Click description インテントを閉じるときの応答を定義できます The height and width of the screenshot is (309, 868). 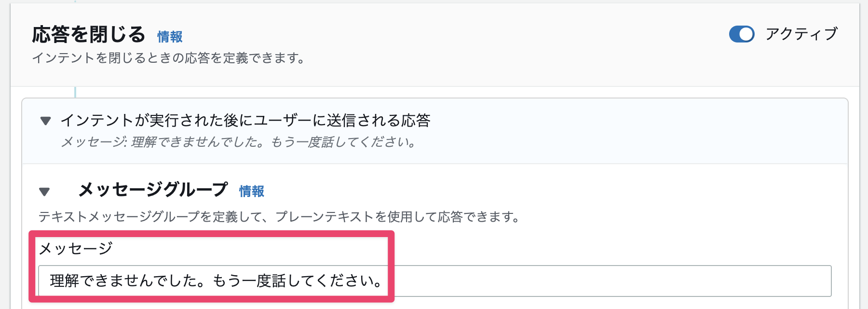coord(169,58)
